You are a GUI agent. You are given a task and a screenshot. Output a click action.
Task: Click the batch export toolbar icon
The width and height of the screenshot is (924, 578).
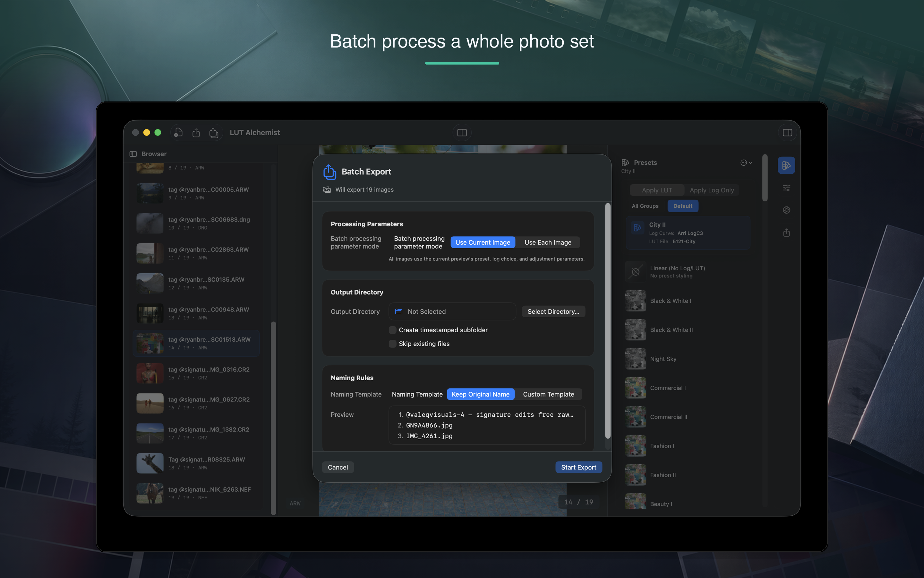(213, 133)
